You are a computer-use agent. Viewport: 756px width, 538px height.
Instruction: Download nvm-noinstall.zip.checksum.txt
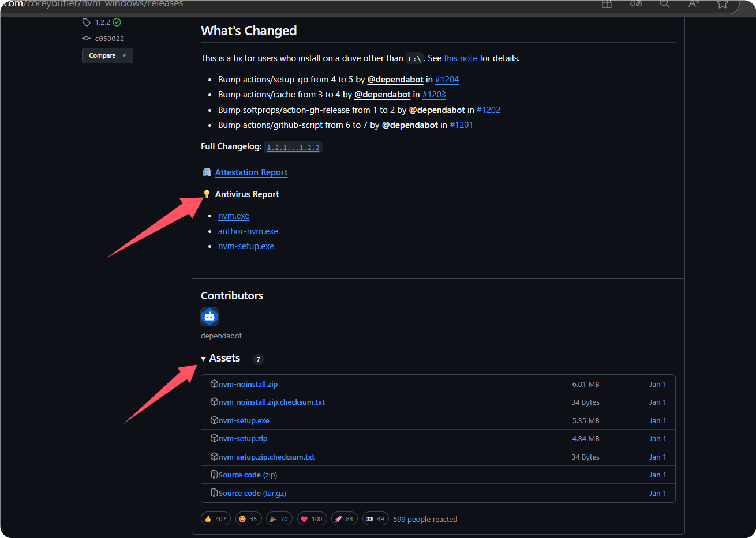272,402
